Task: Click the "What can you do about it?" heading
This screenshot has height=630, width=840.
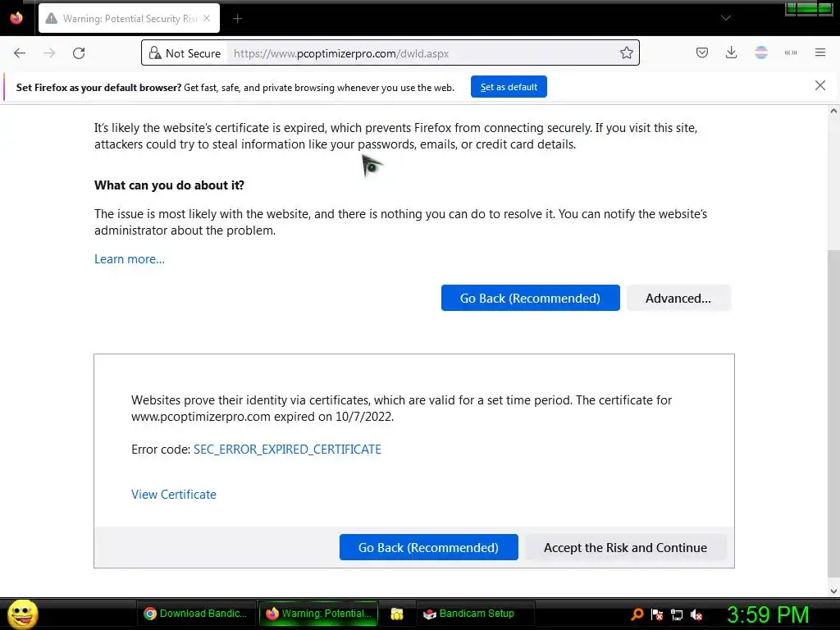Action: (169, 185)
